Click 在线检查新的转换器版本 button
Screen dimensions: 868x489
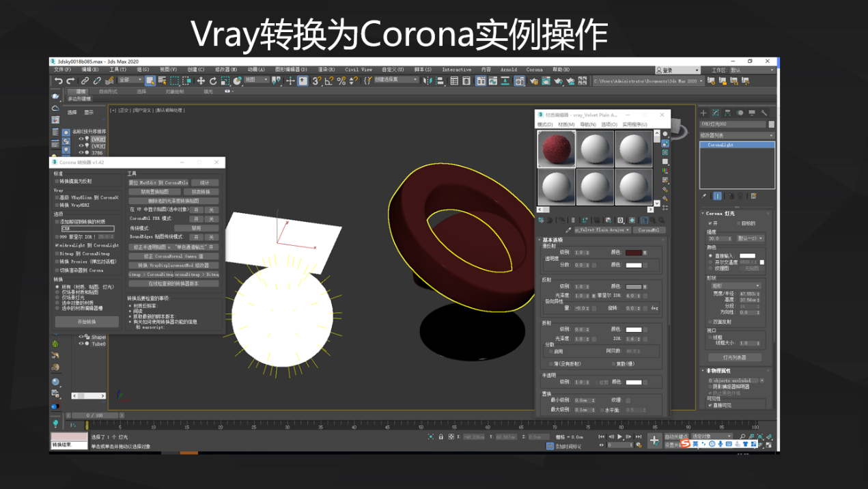174,283
